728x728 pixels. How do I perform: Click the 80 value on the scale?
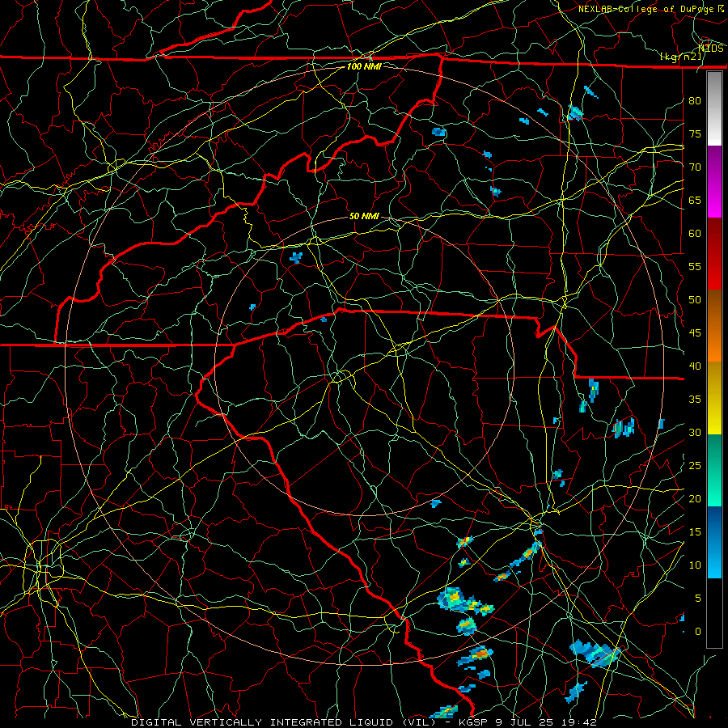click(x=695, y=101)
